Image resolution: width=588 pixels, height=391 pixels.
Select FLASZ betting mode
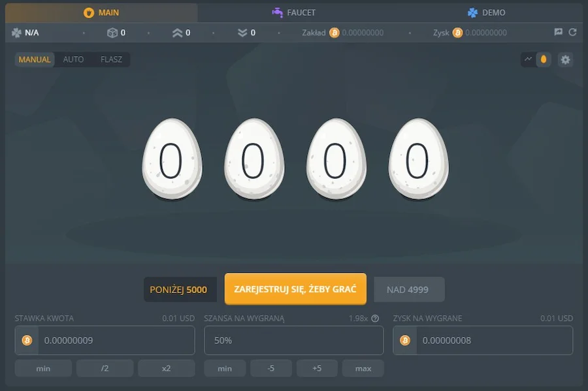[111, 59]
